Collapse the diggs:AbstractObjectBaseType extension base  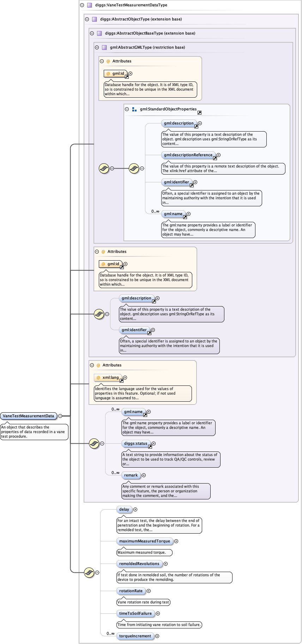tap(92, 34)
